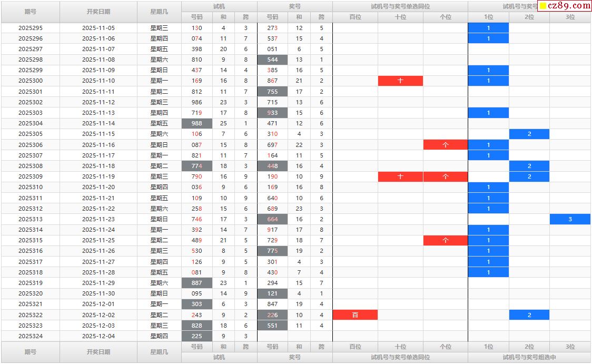Click the top 期号 column header
592x364 pixels.
31,12
